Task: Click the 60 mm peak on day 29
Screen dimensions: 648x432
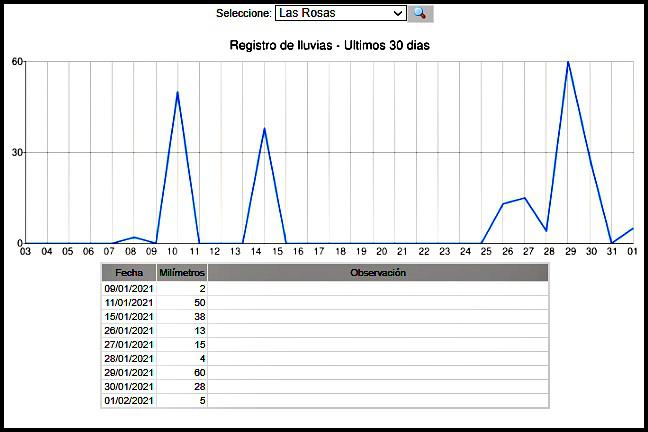Action: pyautogui.click(x=568, y=62)
